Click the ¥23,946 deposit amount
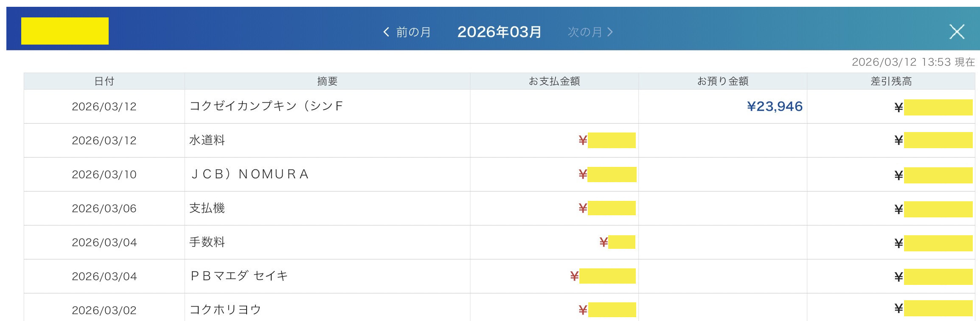This screenshot has width=980, height=321. tap(775, 106)
